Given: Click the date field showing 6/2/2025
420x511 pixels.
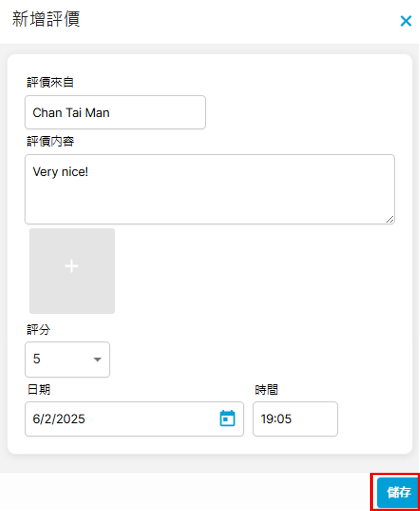Looking at the screenshot, I should (121, 419).
